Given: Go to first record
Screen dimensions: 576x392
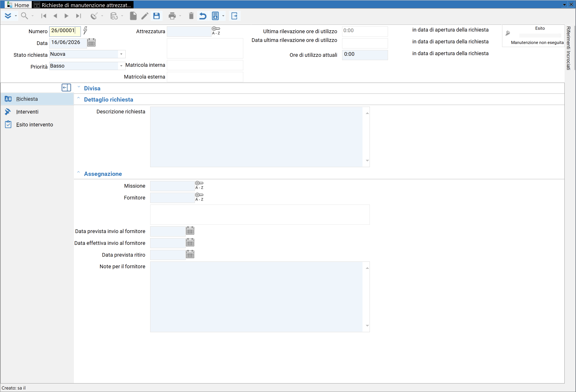Looking at the screenshot, I should [x=44, y=16].
